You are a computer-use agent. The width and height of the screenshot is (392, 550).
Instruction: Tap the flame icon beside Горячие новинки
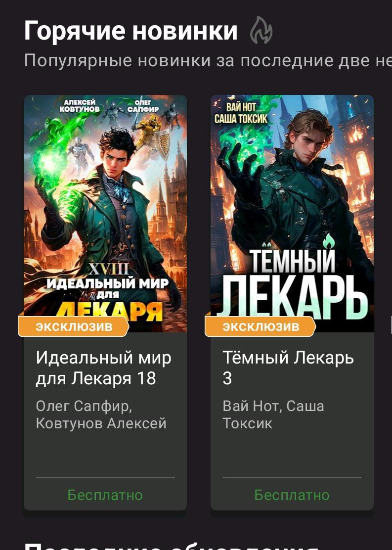[x=261, y=30]
